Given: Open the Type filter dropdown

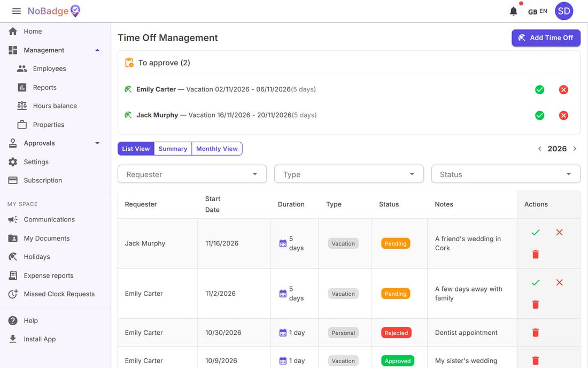Looking at the screenshot, I should 349,174.
